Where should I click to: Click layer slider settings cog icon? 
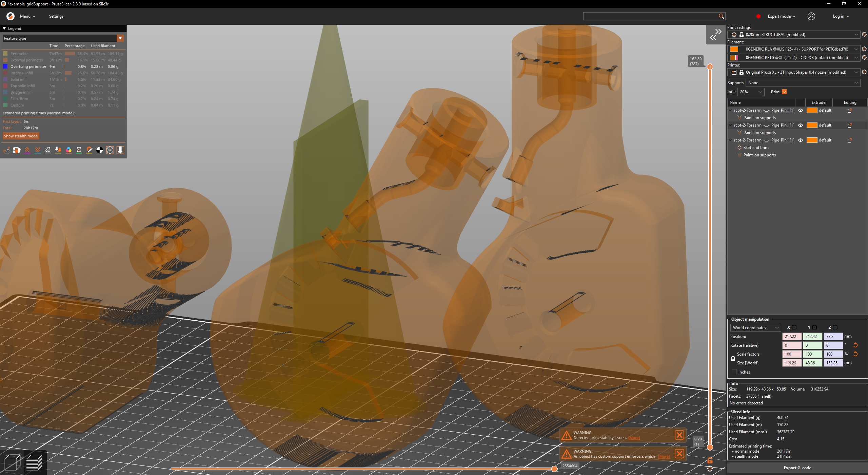(x=710, y=469)
